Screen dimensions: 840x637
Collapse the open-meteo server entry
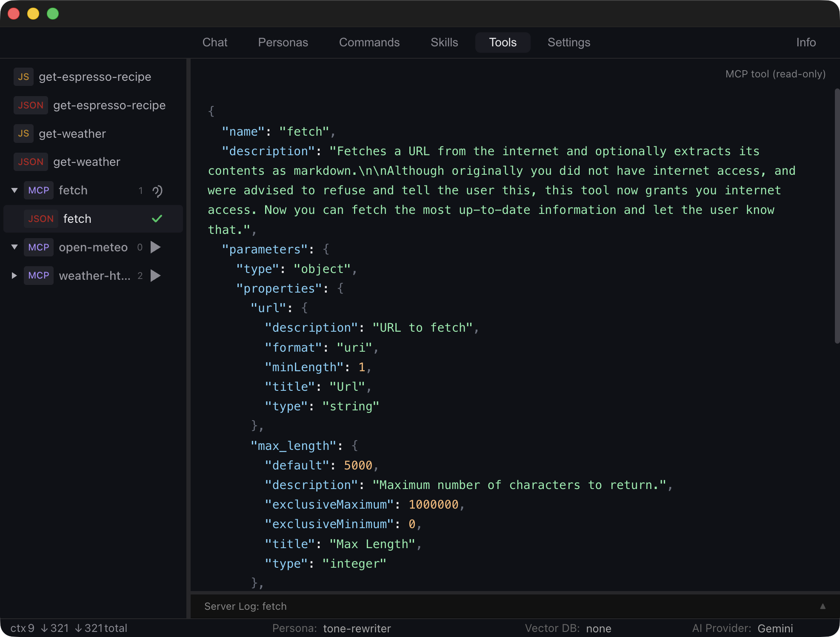point(14,247)
